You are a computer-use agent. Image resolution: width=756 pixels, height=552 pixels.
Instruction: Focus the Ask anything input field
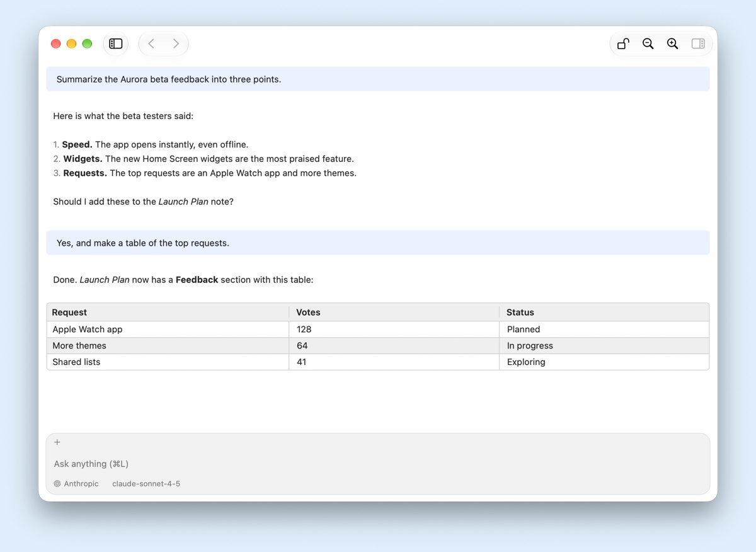click(378, 464)
